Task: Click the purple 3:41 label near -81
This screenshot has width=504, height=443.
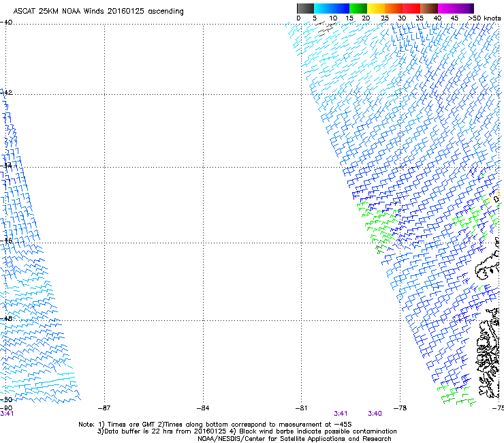Action: (341, 414)
